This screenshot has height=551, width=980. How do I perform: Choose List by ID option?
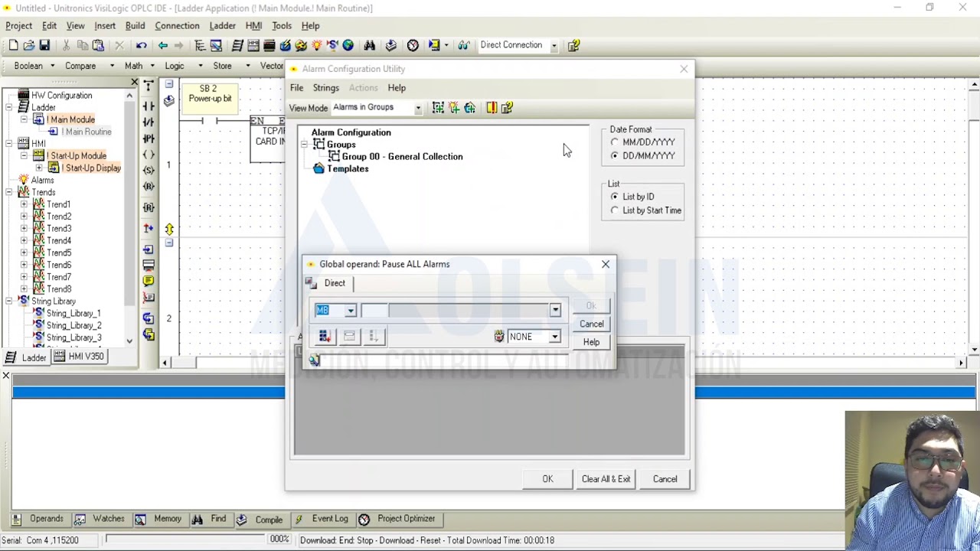coord(615,197)
